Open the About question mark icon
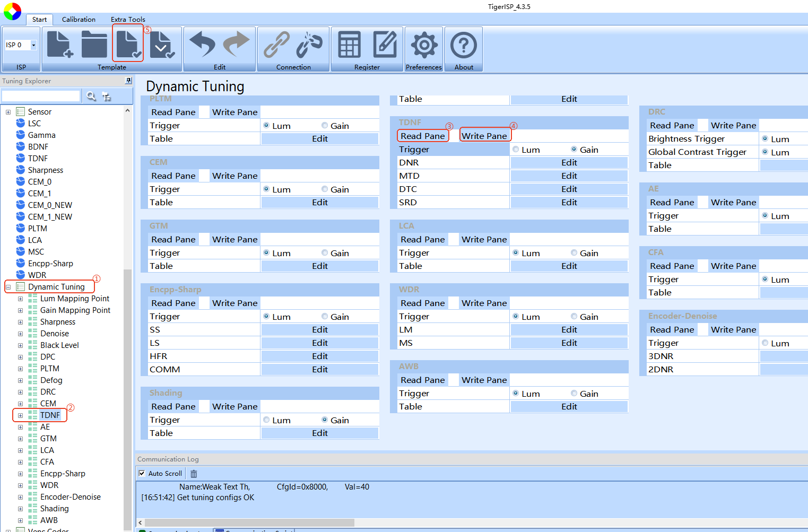The width and height of the screenshot is (808, 532). click(x=464, y=45)
